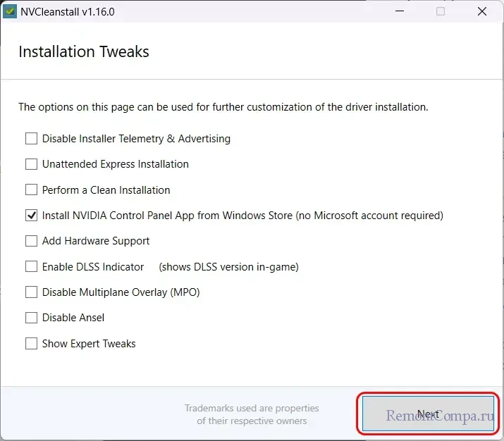Screen dimensions: 504x441
Task: Toggle the Show Expert Tweaks checkbox
Action: [31, 344]
